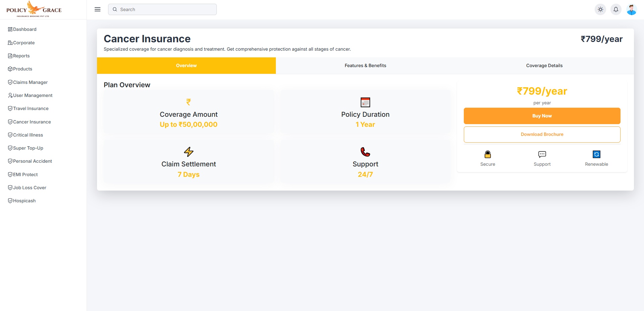Open User Management page
This screenshot has width=644, height=311.
click(33, 96)
